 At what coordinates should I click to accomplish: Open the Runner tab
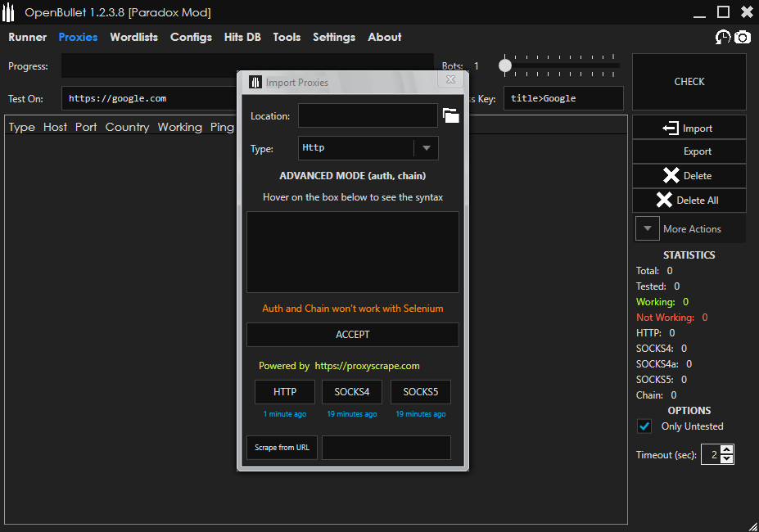(28, 38)
